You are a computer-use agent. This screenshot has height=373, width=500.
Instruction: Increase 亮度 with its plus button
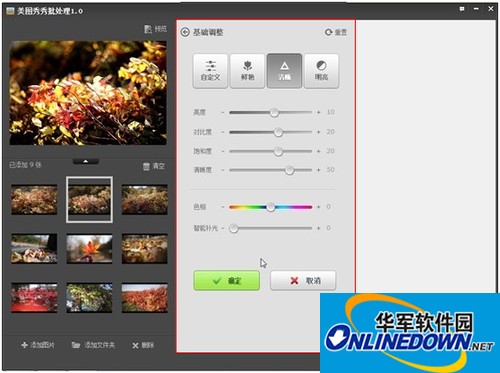click(319, 112)
